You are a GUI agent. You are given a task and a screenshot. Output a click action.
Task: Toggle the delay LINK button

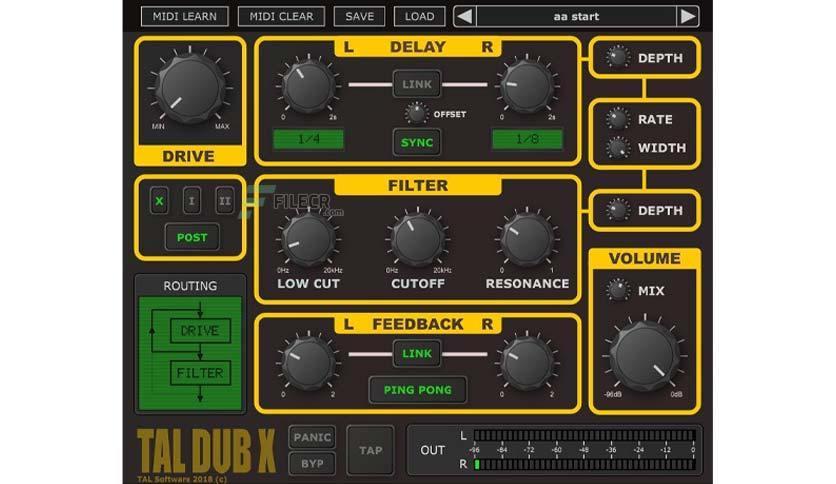click(x=417, y=84)
